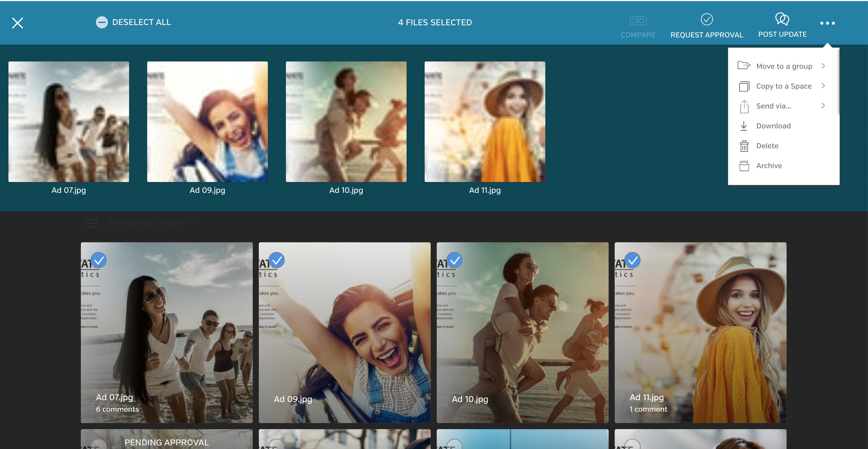Click the Request Approval checkmark icon
868x449 pixels.
click(707, 19)
